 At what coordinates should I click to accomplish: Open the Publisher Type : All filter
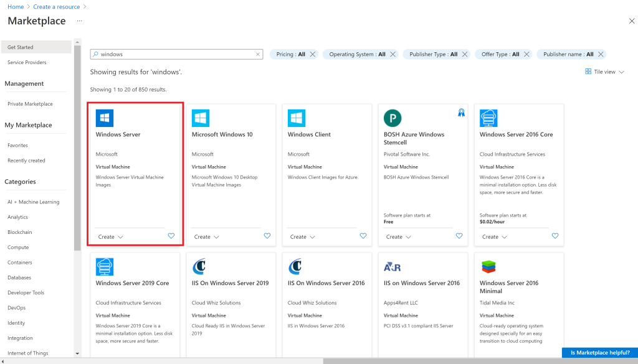pyautogui.click(x=434, y=54)
